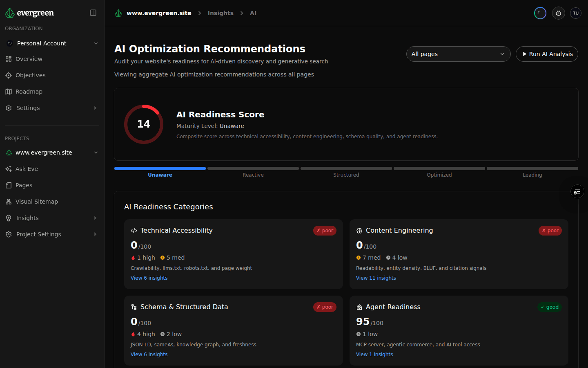Click the settings gear in the top bar
588x368 pixels.
tap(558, 13)
